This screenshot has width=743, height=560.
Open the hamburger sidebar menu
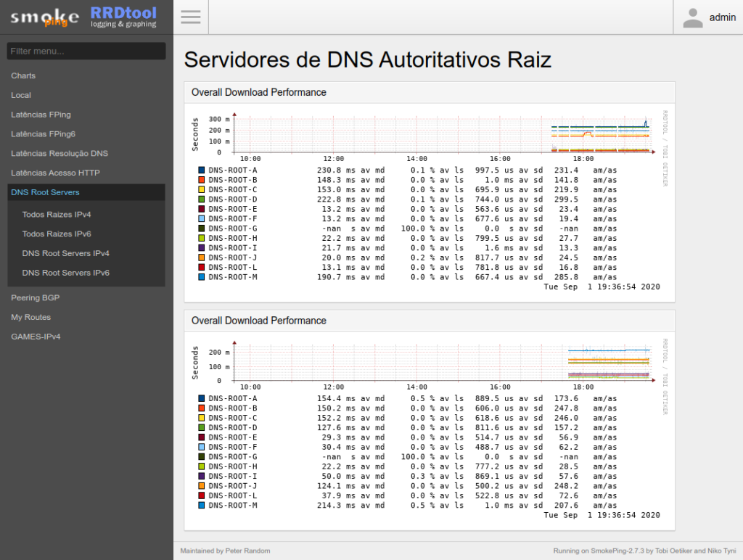coord(190,17)
